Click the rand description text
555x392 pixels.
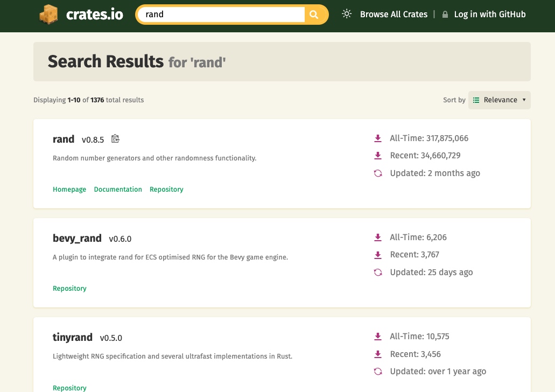pos(154,158)
